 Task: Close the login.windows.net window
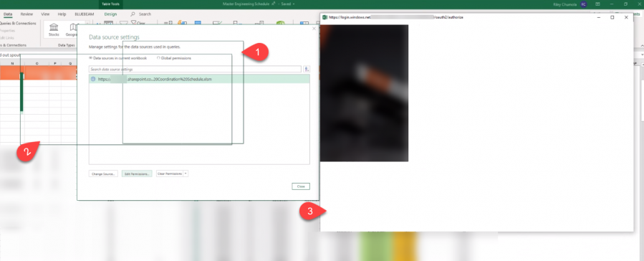click(626, 17)
